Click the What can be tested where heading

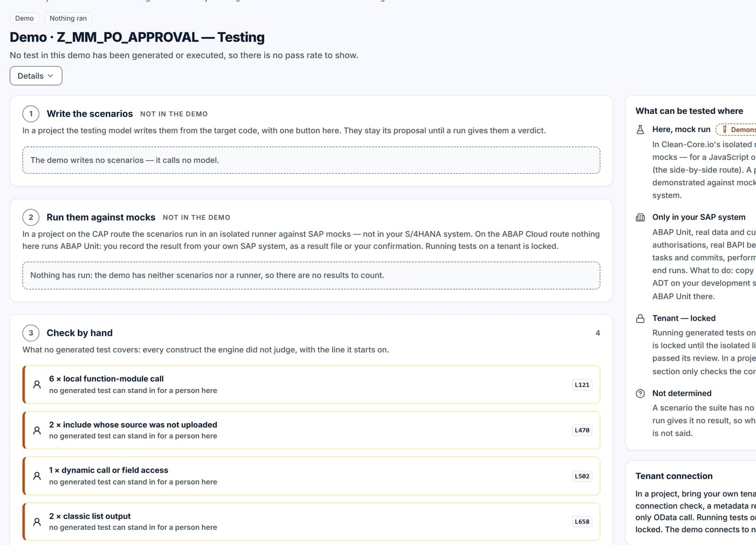point(689,111)
